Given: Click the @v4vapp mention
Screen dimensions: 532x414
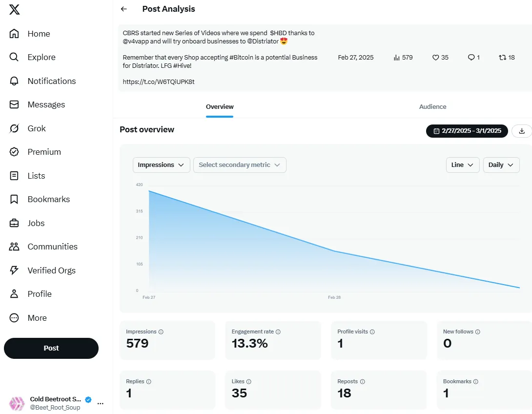Looking at the screenshot, I should tap(136, 41).
